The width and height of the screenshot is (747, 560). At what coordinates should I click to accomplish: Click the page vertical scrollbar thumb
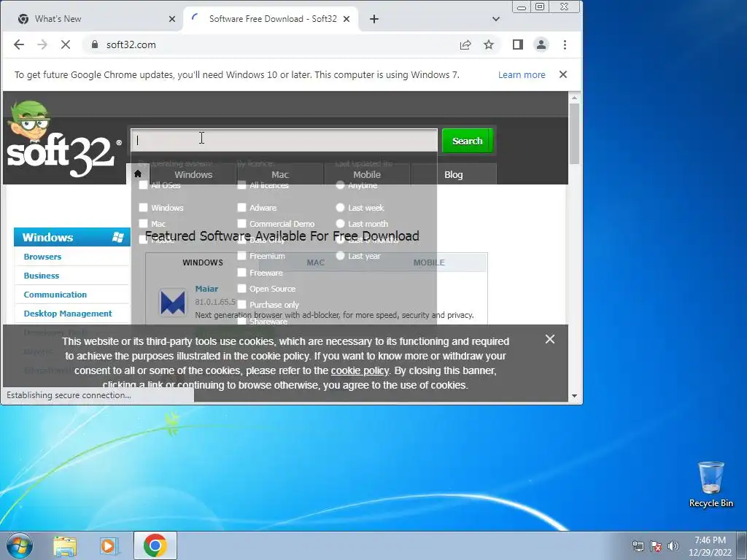click(x=574, y=133)
